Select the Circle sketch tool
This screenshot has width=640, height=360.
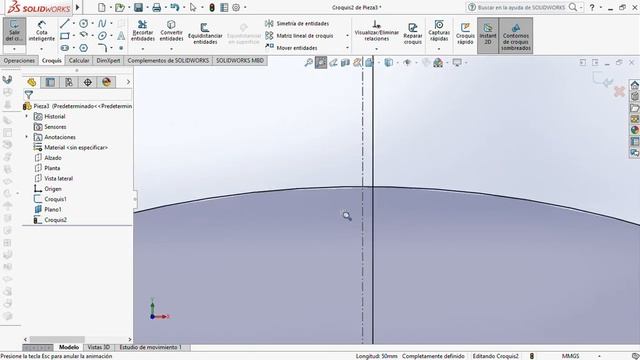pos(83,24)
